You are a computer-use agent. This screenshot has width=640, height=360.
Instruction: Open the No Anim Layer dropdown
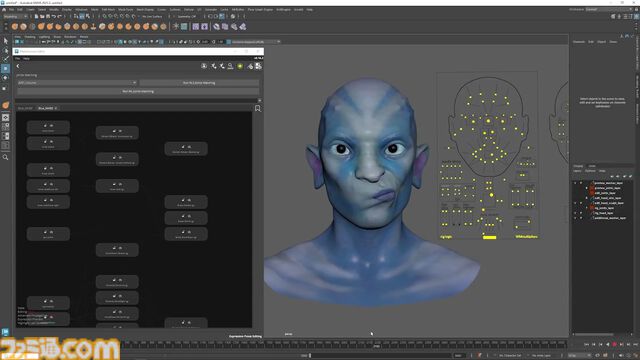(x=542, y=356)
